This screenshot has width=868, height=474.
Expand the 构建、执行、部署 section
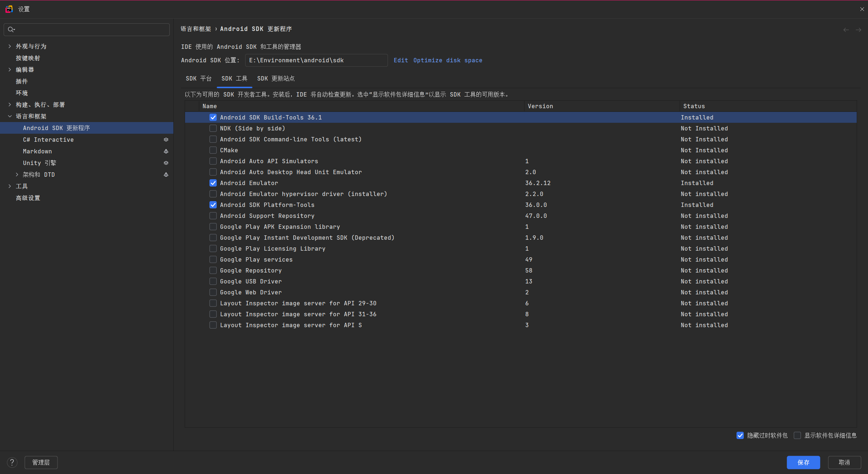coord(10,105)
